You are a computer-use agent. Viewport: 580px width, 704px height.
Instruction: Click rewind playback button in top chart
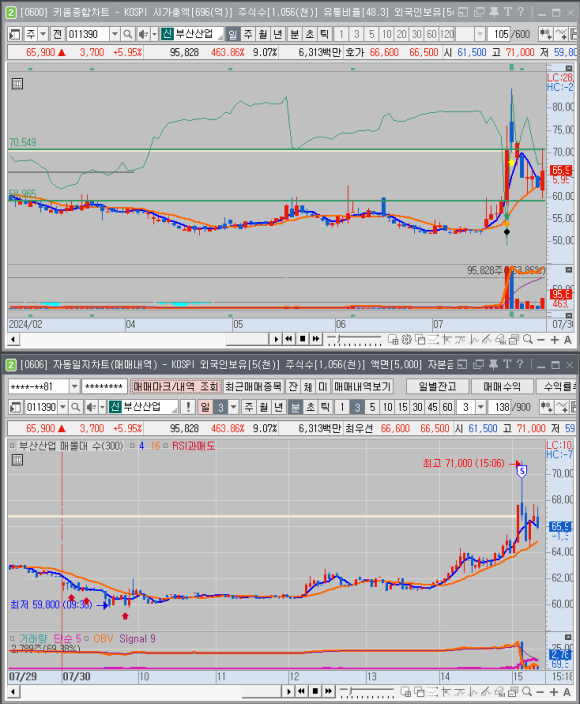click(x=289, y=339)
